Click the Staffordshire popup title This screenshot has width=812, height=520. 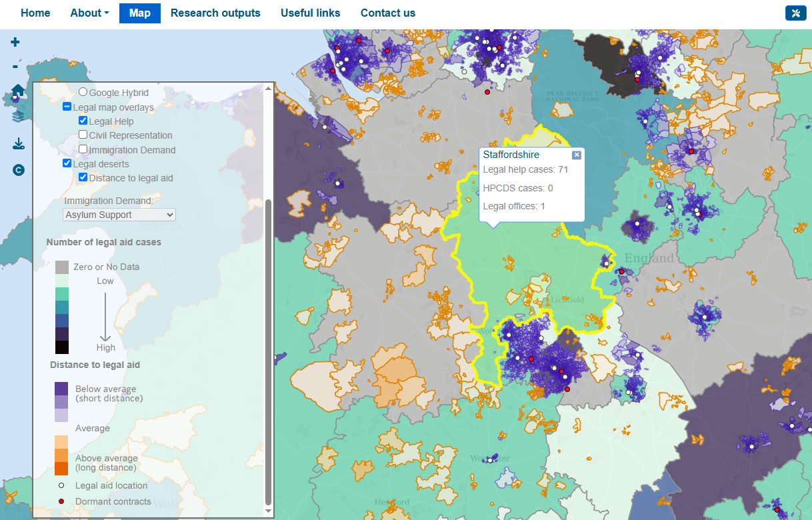[x=511, y=155]
